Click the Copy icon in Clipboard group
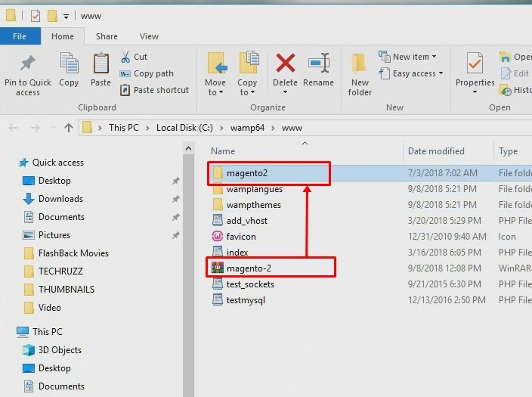Viewport: 532px width, 397px height. tap(69, 64)
